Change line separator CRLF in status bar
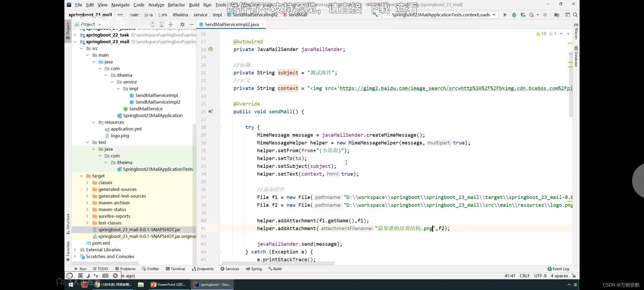The height and width of the screenshot is (290, 644). click(x=525, y=276)
